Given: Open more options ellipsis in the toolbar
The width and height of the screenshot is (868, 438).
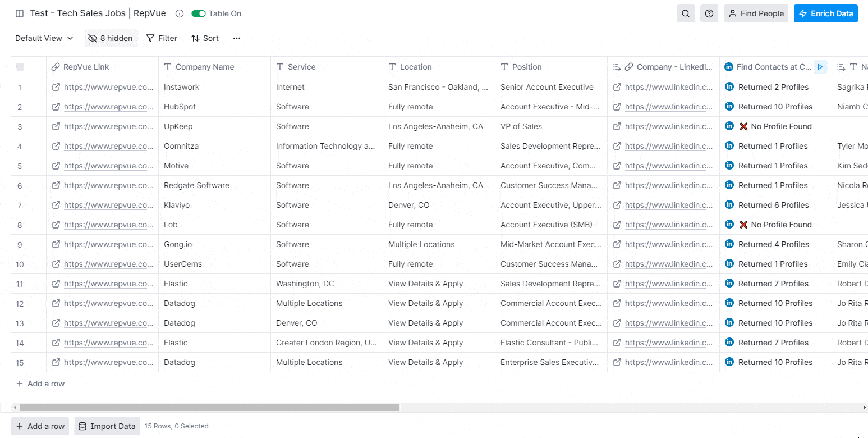Looking at the screenshot, I should 237,38.
